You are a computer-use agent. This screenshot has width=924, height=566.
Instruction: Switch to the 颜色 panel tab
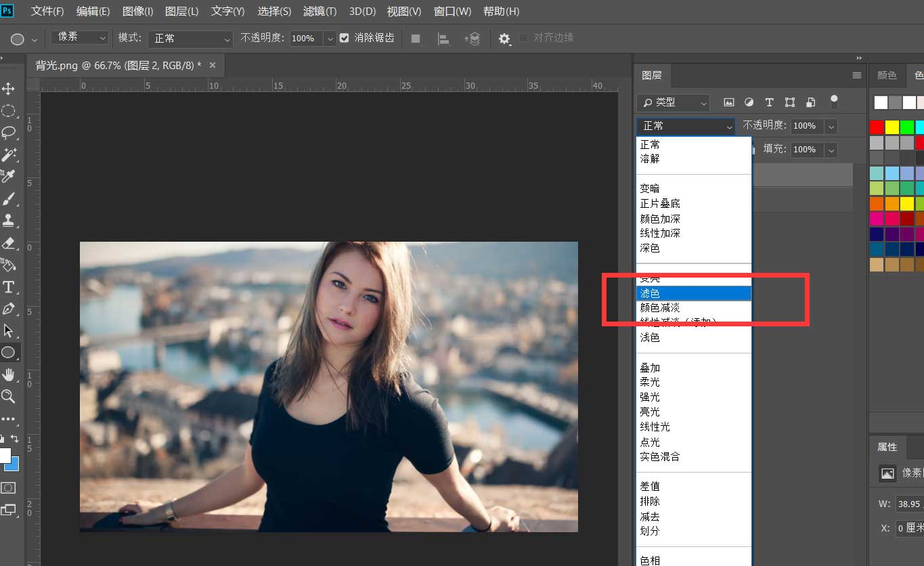[887, 75]
